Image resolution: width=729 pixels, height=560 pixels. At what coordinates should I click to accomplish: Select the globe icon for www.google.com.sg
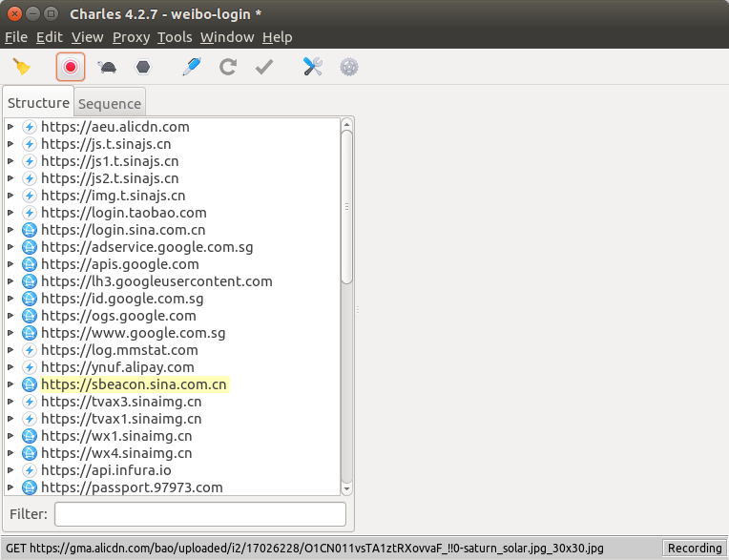point(30,333)
